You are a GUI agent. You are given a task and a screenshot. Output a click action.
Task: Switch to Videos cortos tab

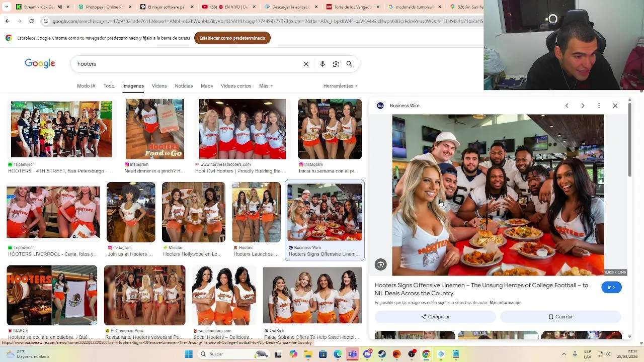(x=236, y=86)
